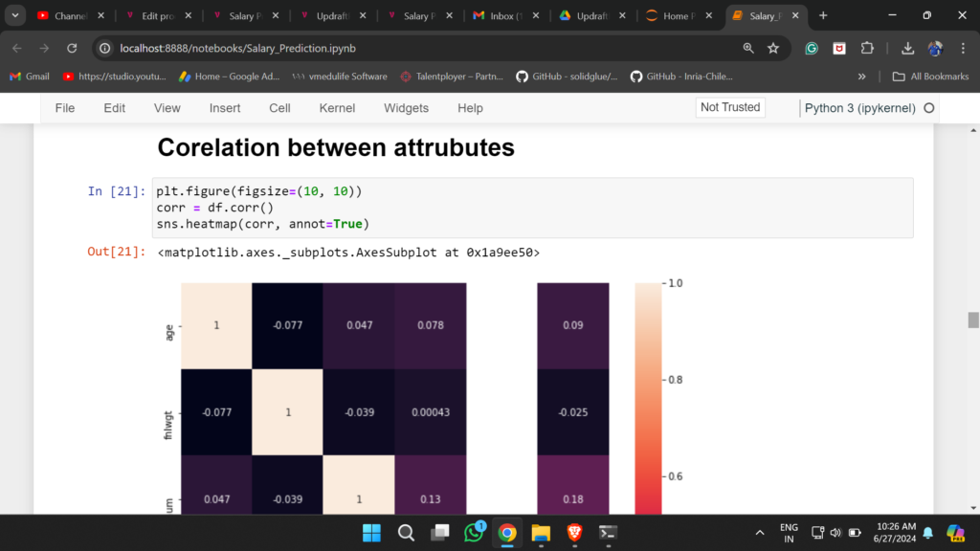Expand the hidden bookmarks overflow chevron
This screenshot has height=551, width=980.
click(862, 77)
